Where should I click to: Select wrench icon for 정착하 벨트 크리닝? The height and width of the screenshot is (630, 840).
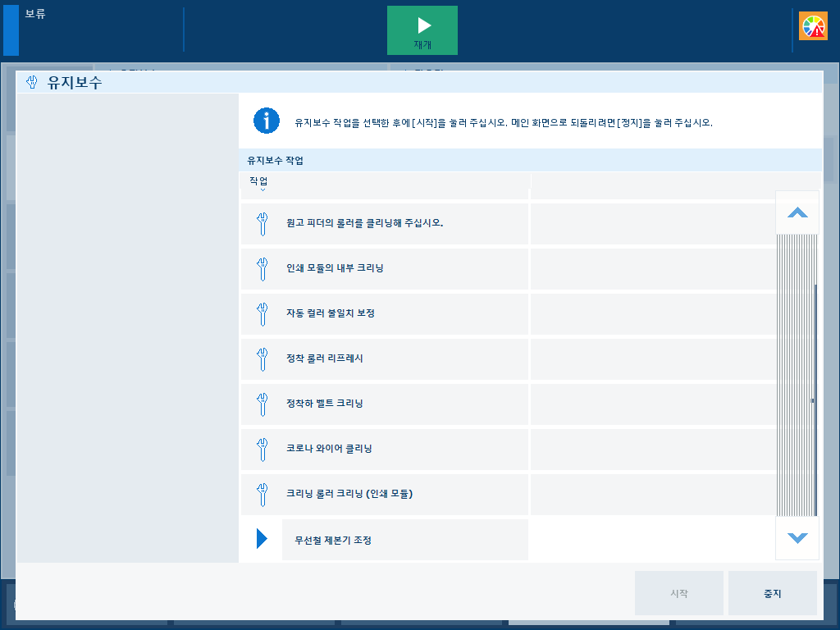(262, 404)
